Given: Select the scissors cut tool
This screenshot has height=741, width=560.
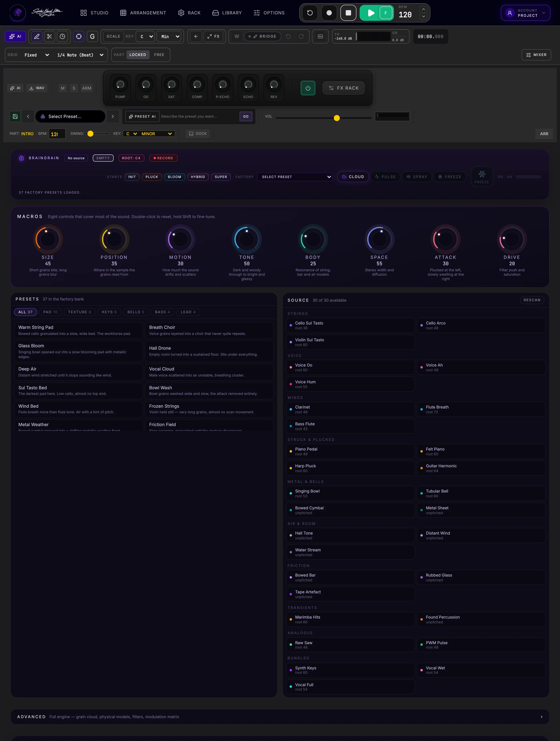Looking at the screenshot, I should pyautogui.click(x=50, y=37).
